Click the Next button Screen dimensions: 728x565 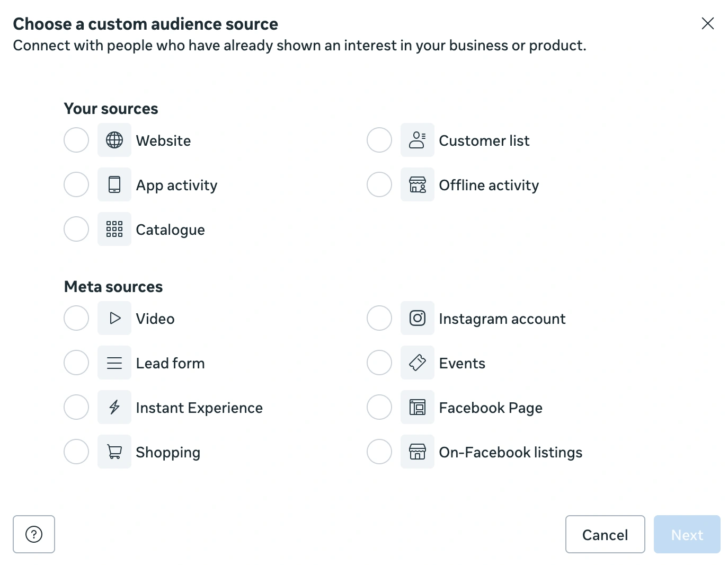click(x=687, y=534)
